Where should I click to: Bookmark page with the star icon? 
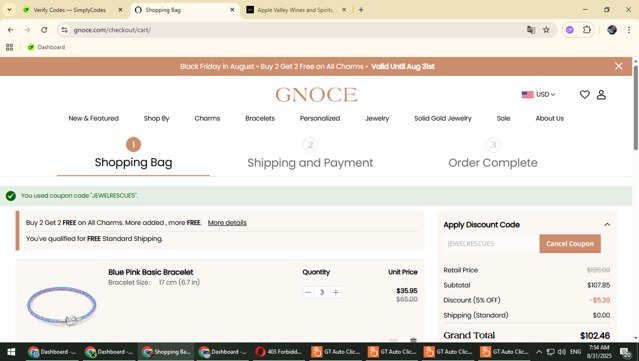[x=546, y=30]
